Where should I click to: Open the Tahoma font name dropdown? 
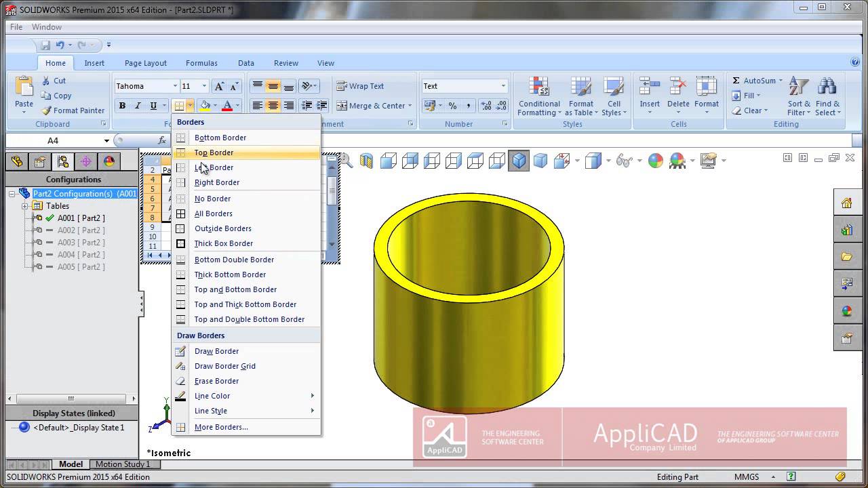click(175, 86)
